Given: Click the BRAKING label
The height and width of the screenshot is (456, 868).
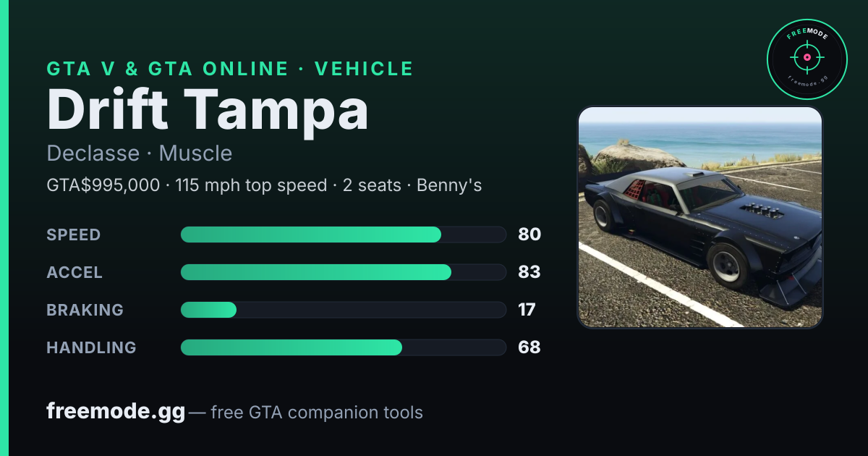Looking at the screenshot, I should click(85, 310).
